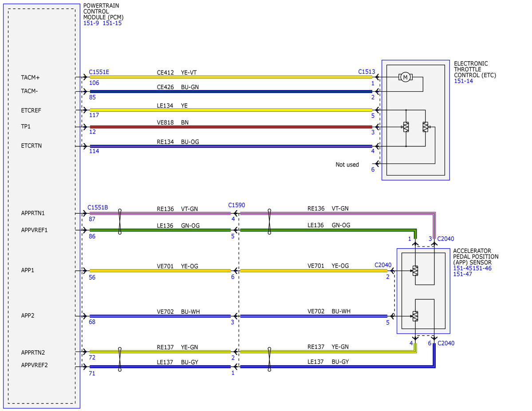This screenshot has width=532, height=411.
Task: Click C2040 label beside pin 2
Action: click(383, 265)
